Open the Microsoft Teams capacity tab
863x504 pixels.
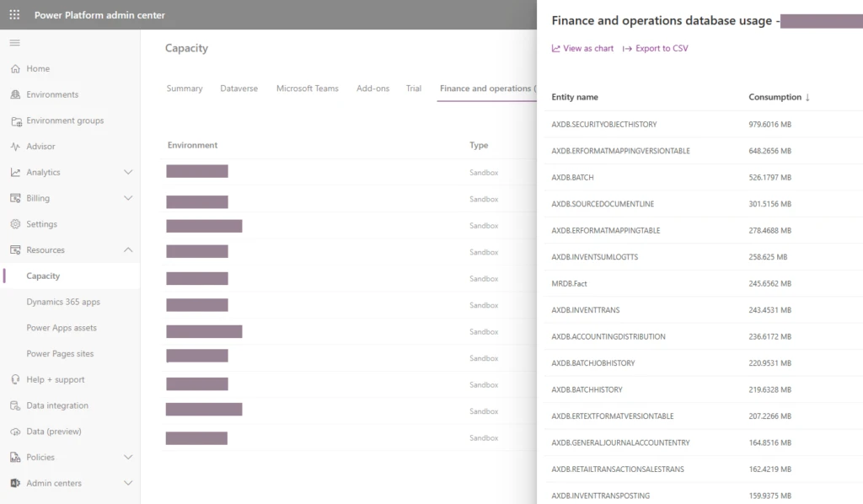point(307,88)
